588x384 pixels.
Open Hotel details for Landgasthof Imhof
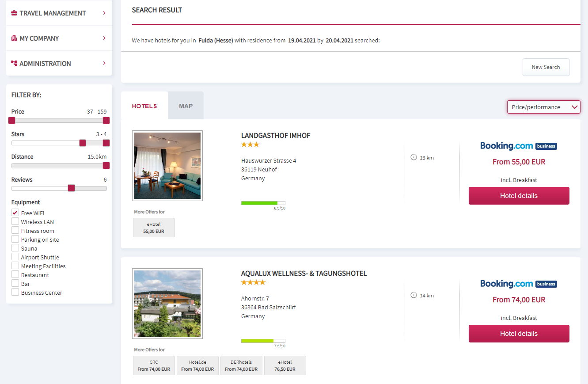(x=519, y=196)
